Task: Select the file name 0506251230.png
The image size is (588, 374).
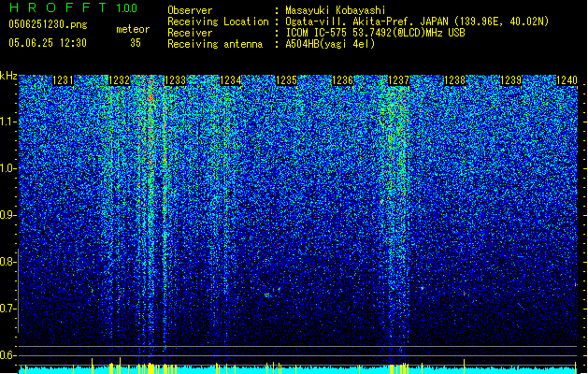Action: [48, 24]
